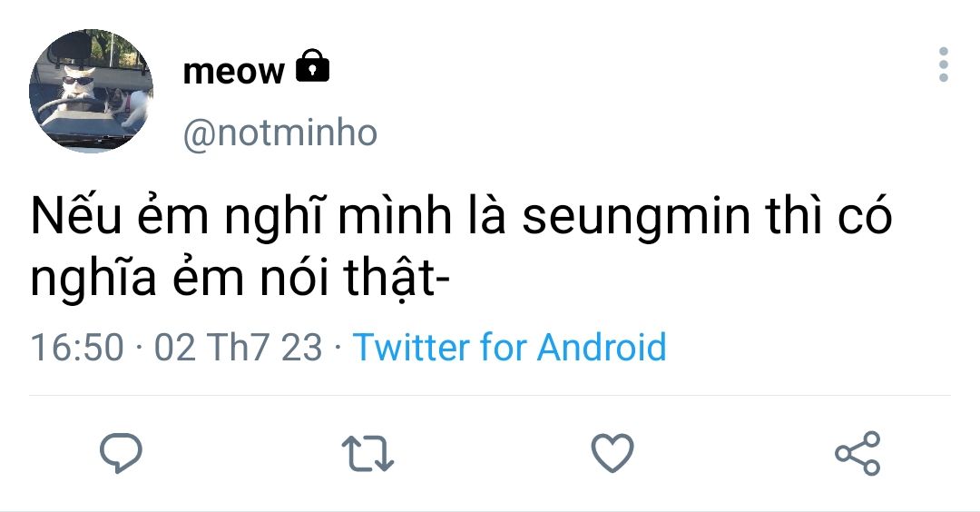The width and height of the screenshot is (980, 512).
Task: Click the 16:50 timestamp
Action: click(76, 348)
